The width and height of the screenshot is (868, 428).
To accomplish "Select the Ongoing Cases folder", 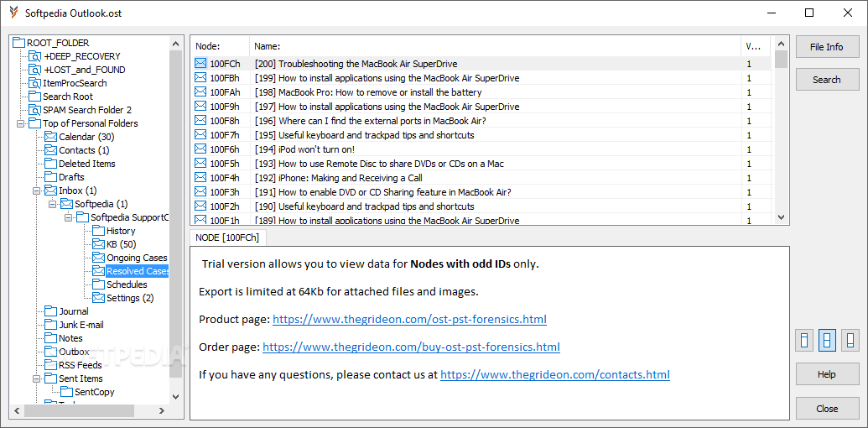I will [137, 258].
